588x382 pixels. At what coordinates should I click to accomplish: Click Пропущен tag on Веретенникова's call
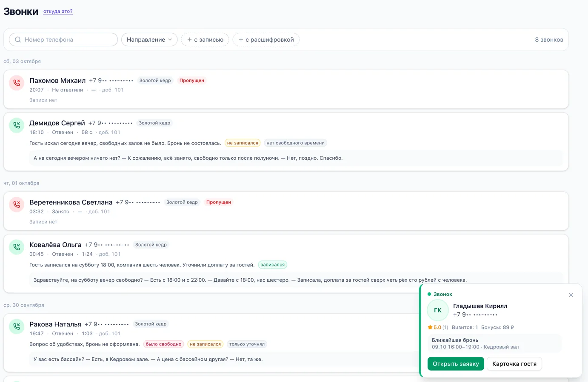click(219, 202)
